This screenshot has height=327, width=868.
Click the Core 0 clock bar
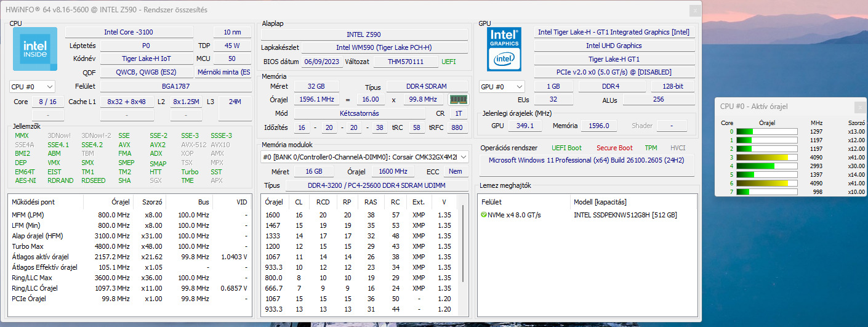pos(766,131)
